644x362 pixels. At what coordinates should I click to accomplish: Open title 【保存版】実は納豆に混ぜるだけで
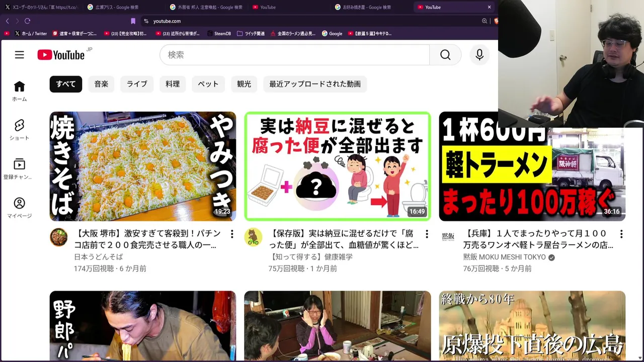click(x=344, y=239)
